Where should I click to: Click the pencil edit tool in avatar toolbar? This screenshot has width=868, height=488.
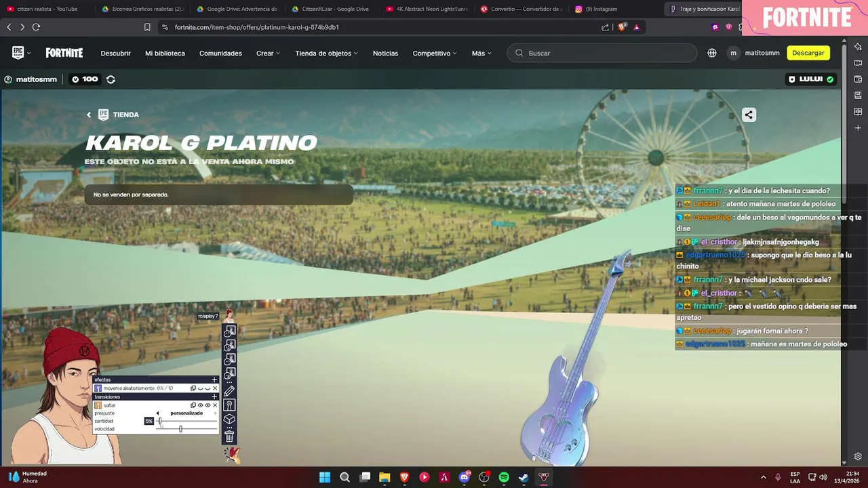point(229,390)
